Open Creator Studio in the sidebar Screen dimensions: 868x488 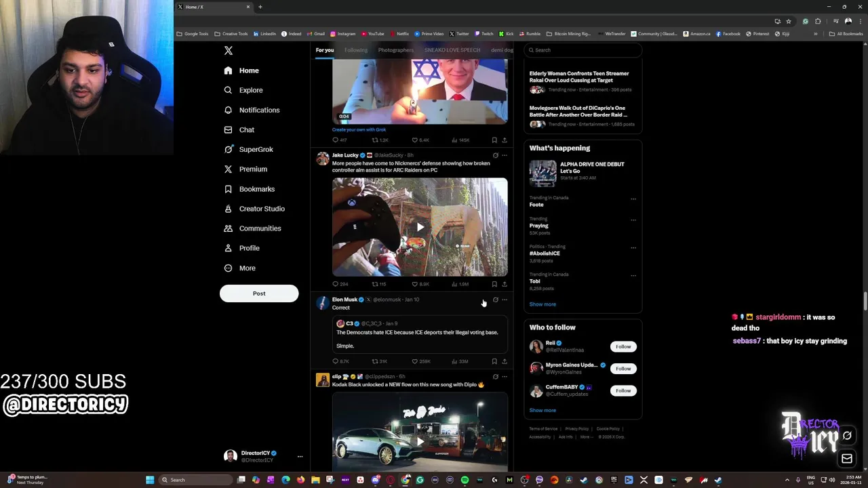[x=254, y=209]
